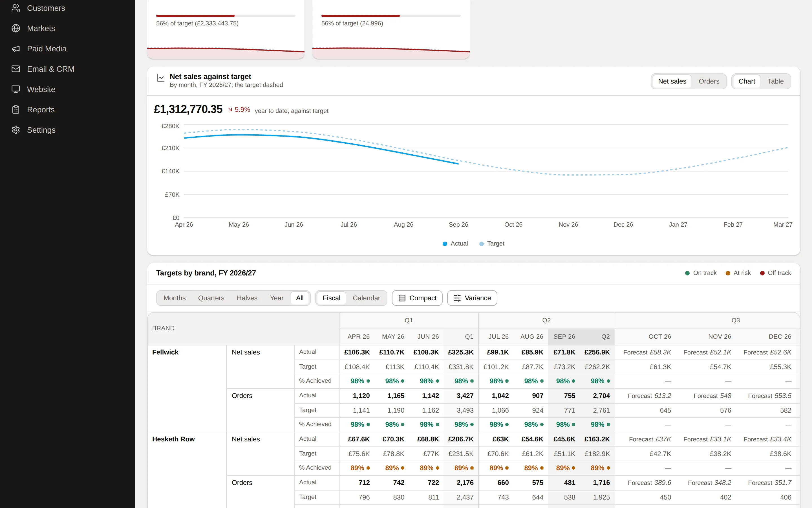812x508 pixels.
Task: Click the Q3 group column header
Action: tap(736, 320)
